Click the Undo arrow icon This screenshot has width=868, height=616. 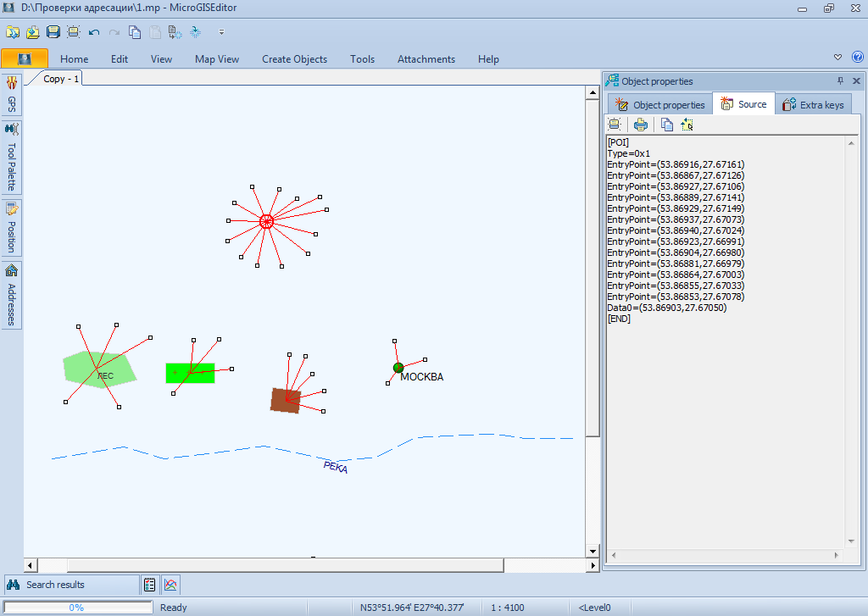coord(94,32)
